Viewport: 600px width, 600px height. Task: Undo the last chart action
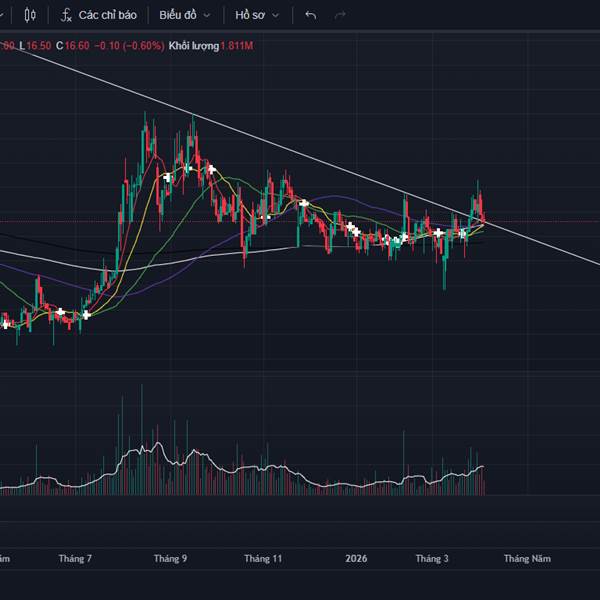pos(310,16)
